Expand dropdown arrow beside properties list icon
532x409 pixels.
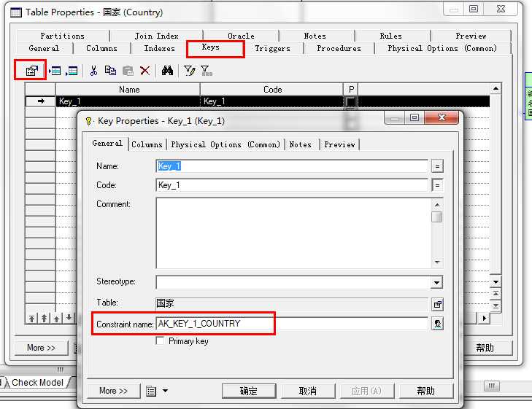[165, 391]
